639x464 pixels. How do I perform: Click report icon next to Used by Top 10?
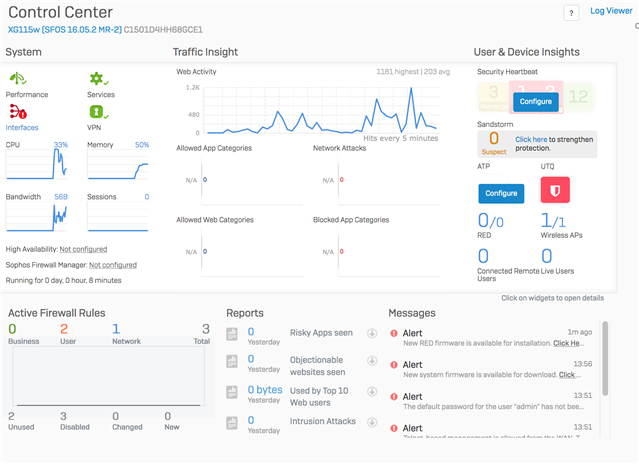click(x=232, y=392)
